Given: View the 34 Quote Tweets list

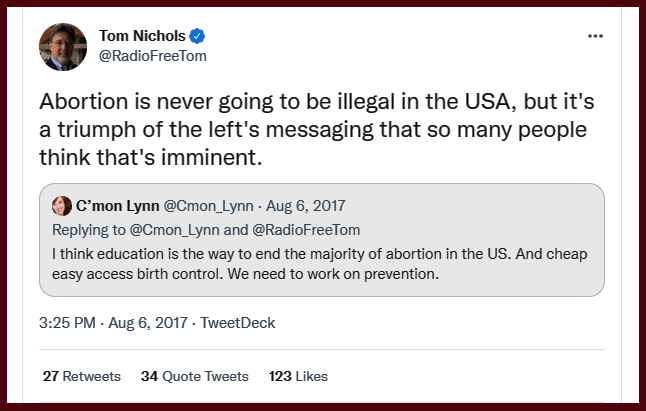Looking at the screenshot, I should click(194, 376).
